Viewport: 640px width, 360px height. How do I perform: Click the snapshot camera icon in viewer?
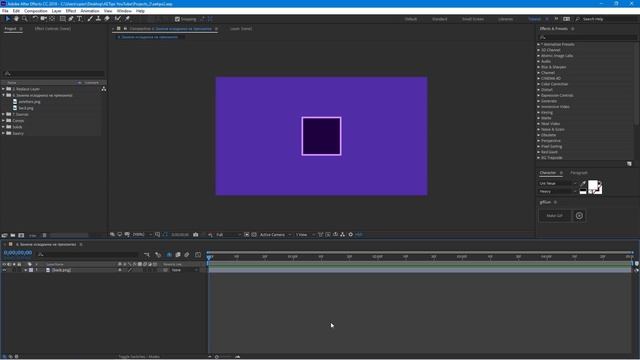coord(196,235)
